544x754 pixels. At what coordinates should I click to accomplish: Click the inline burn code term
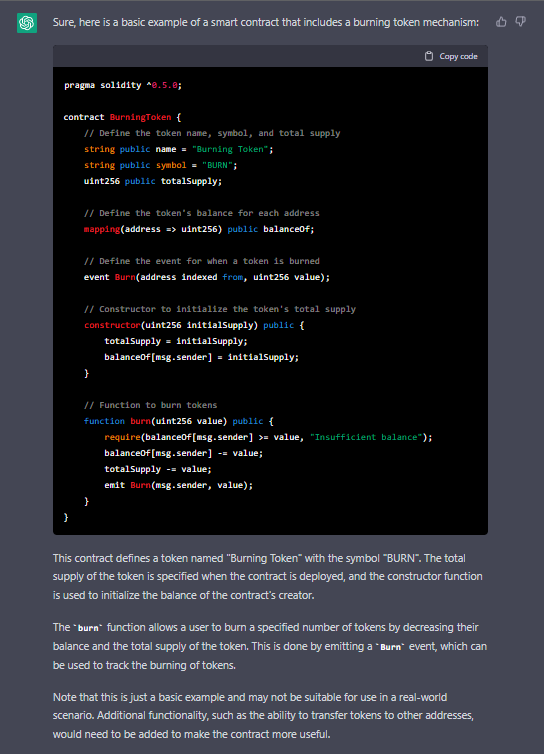click(x=89, y=628)
